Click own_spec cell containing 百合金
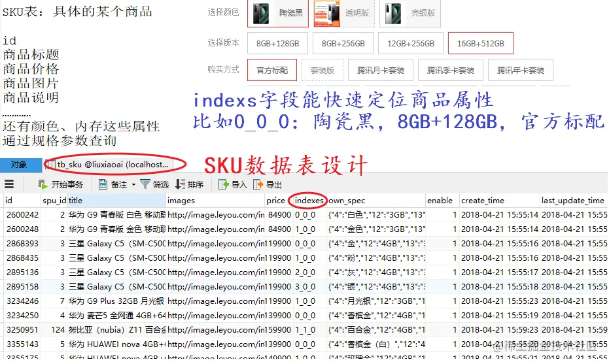 pos(376,330)
